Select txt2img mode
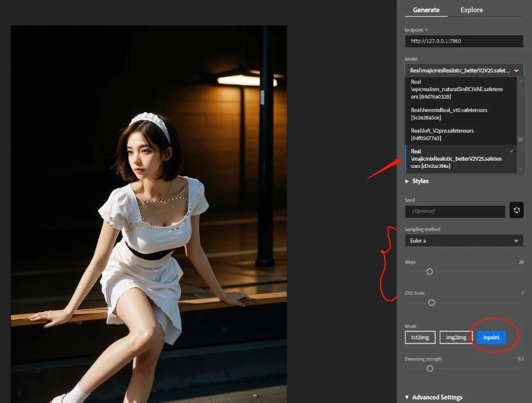 (x=420, y=337)
